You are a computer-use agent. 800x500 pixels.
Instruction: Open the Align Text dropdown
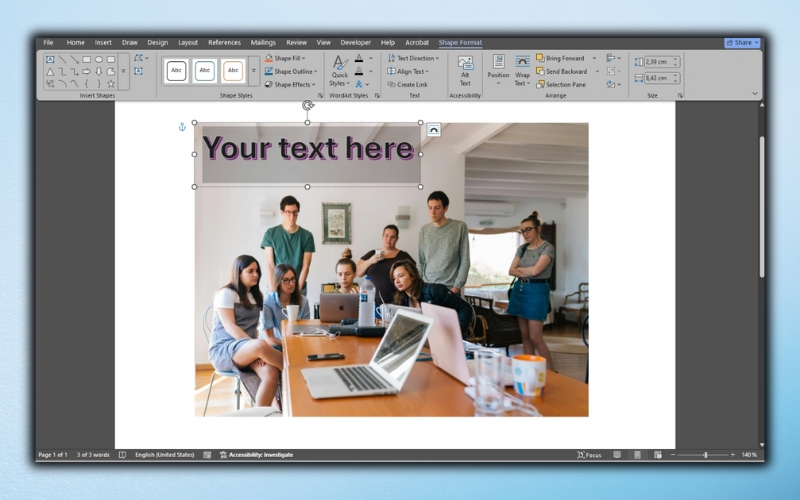coord(408,71)
